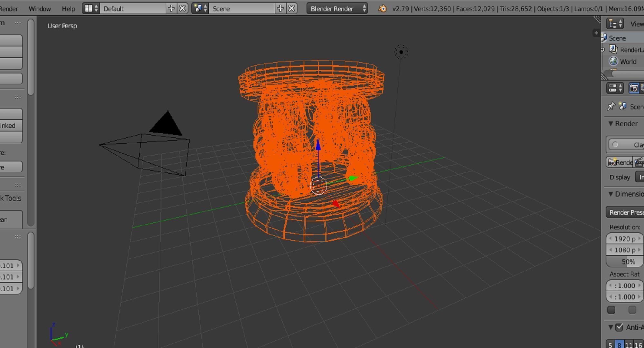Click the World row text in outliner

pyautogui.click(x=628, y=61)
